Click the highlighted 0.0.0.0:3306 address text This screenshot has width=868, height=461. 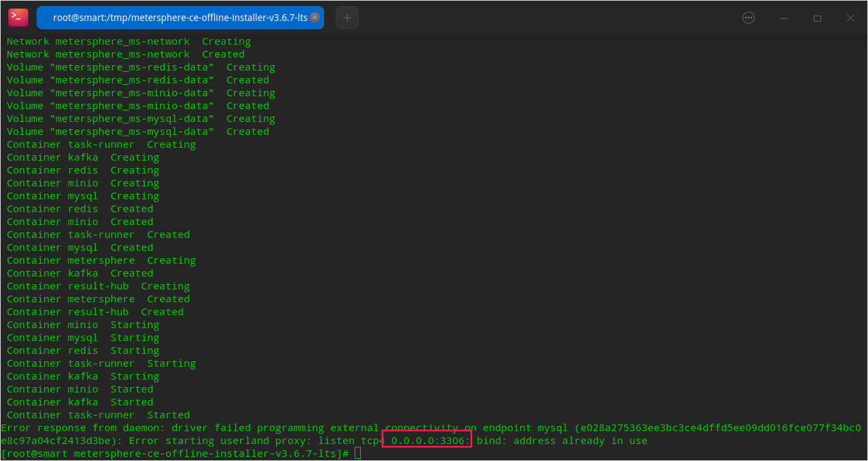point(427,441)
